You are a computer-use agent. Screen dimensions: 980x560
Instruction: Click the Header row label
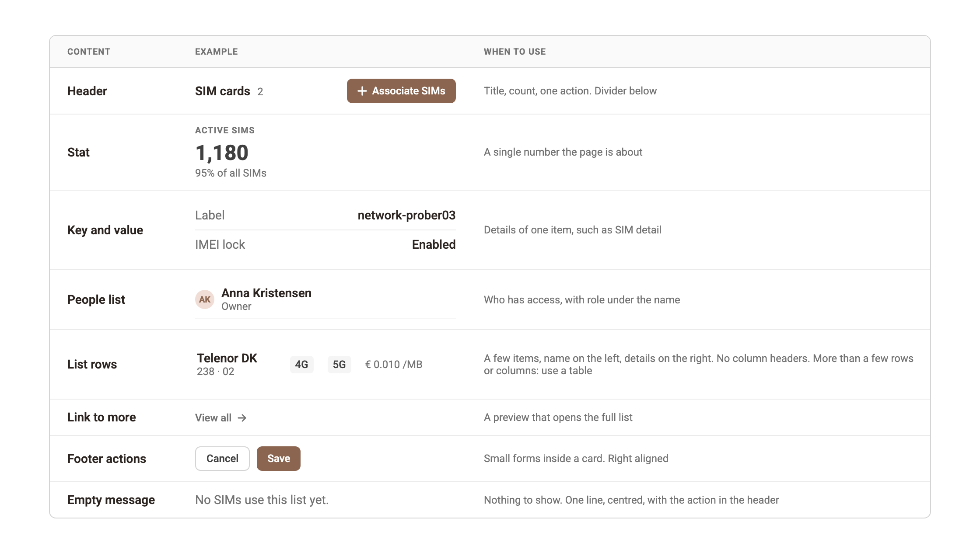click(x=87, y=91)
